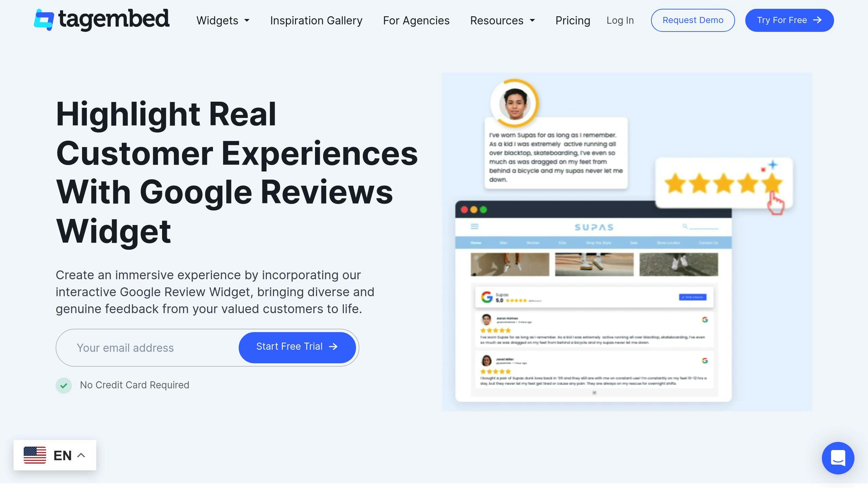Open the chat support bubble icon
Viewport: 868px width, 488px height.
click(x=838, y=458)
